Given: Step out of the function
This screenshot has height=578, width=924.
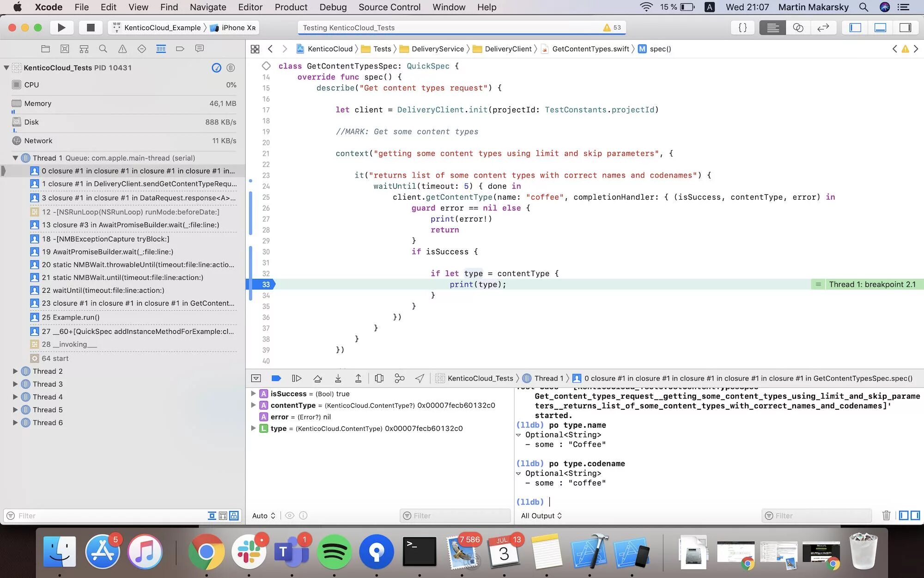Looking at the screenshot, I should tap(358, 378).
